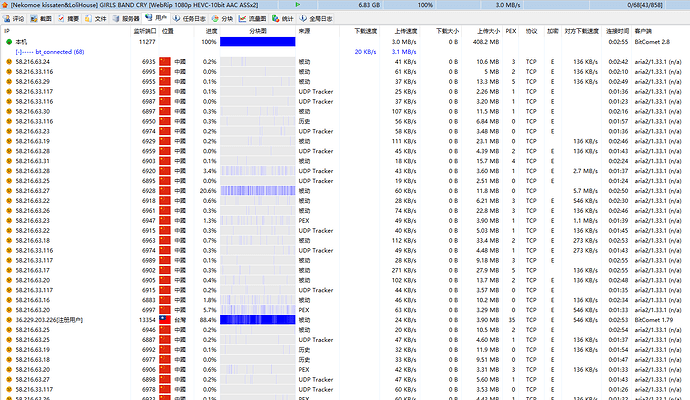Screen dimensions: 690x400
Task: Click the China flag on port 6902 row
Action: [165, 270]
